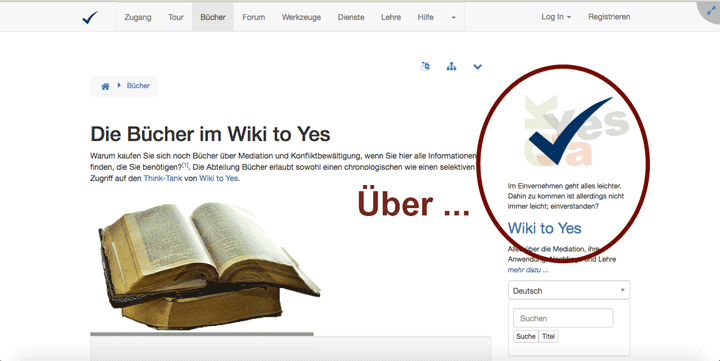Open the Log In dropdown
This screenshot has width=720, height=361.
click(x=556, y=17)
